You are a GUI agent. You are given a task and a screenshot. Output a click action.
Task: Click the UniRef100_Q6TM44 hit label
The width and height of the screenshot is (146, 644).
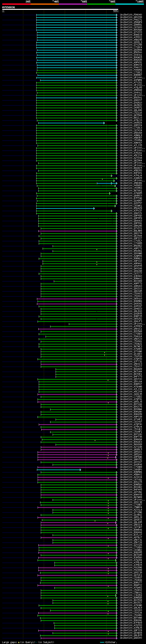click(x=131, y=115)
